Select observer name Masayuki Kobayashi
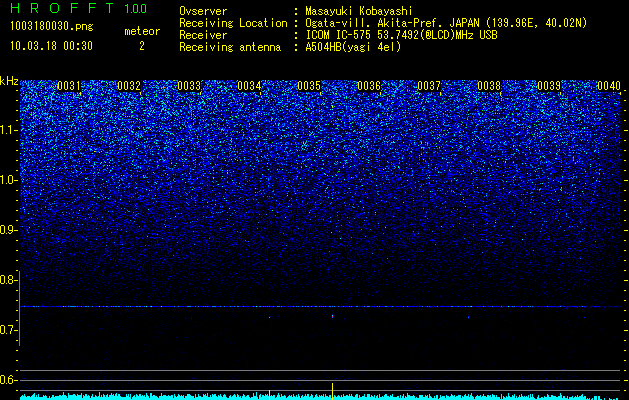The width and height of the screenshot is (629, 400). (x=359, y=11)
